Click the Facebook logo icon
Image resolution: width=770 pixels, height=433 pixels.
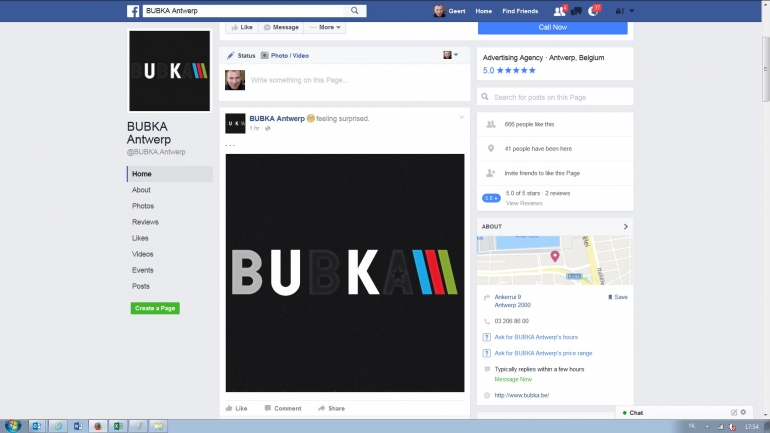[133, 11]
